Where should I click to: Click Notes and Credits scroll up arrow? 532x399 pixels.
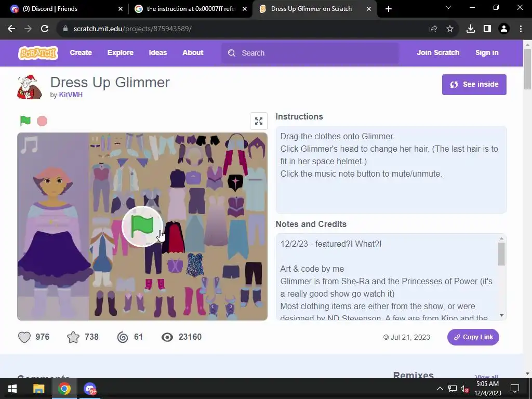501,239
